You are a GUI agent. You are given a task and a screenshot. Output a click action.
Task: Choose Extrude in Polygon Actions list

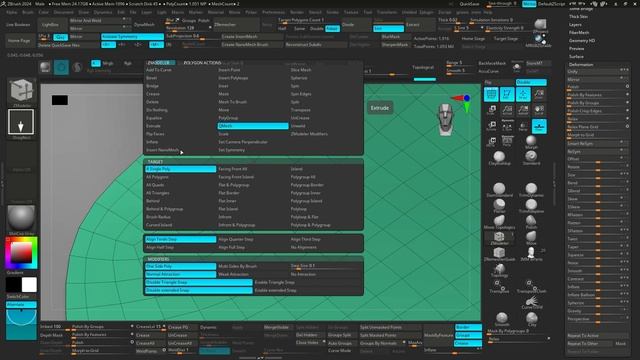click(x=153, y=126)
